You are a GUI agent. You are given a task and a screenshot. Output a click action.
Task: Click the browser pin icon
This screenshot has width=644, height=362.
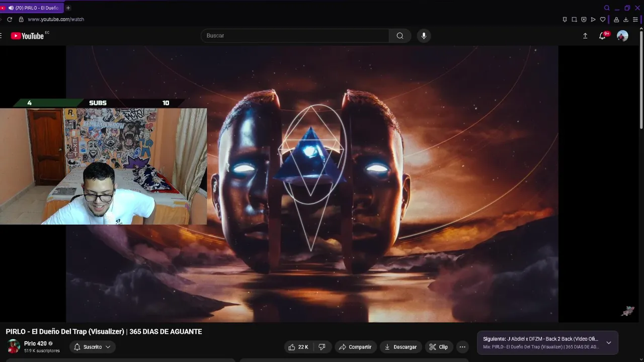[565, 20]
